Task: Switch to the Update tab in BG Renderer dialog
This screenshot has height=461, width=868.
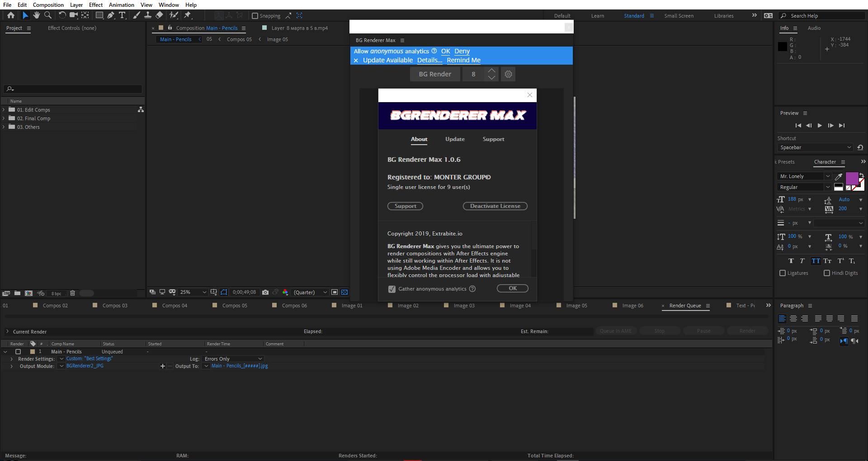Action: [455, 139]
